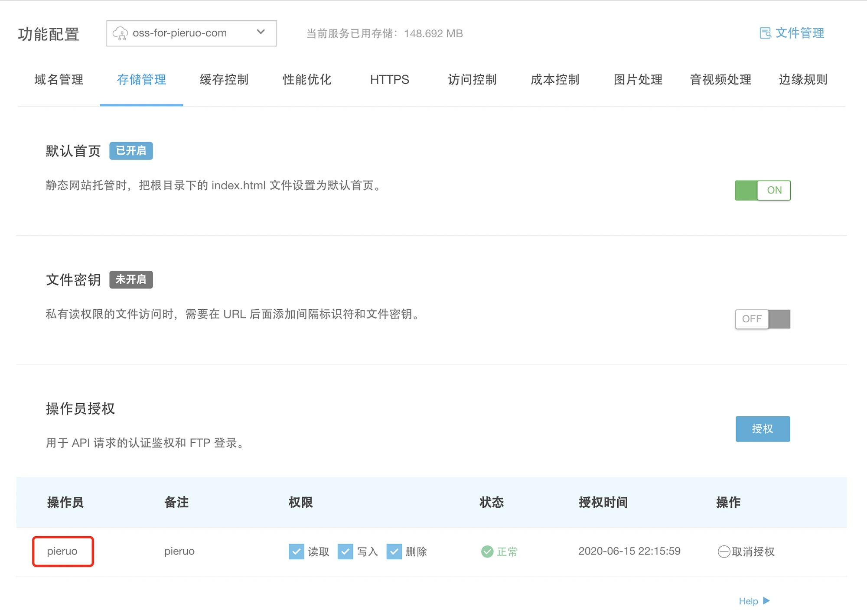
Task: Click the 正常 status text
Action: 507,551
